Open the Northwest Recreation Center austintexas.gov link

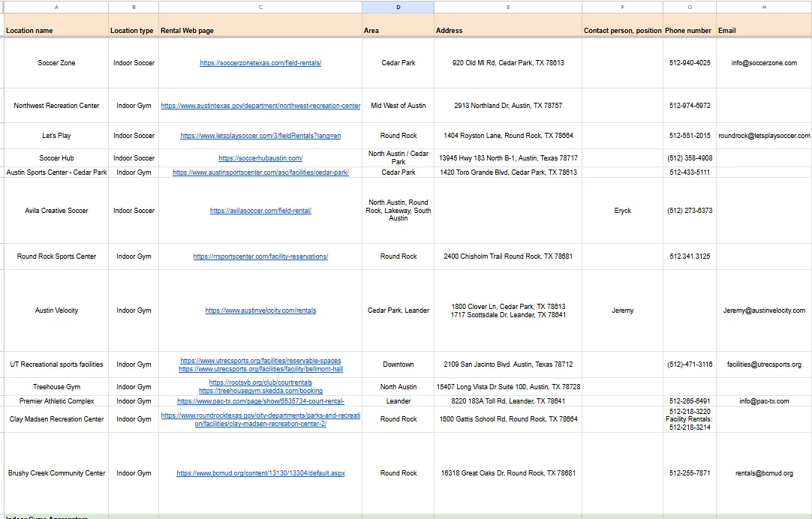pyautogui.click(x=260, y=106)
